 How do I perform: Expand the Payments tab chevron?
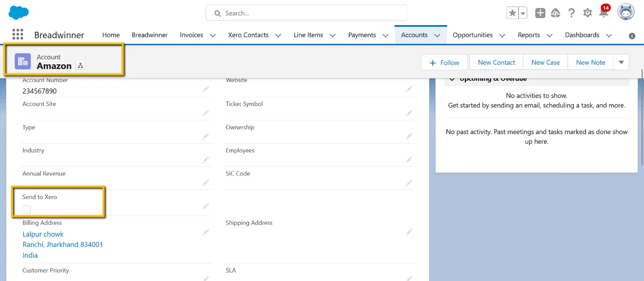click(385, 35)
